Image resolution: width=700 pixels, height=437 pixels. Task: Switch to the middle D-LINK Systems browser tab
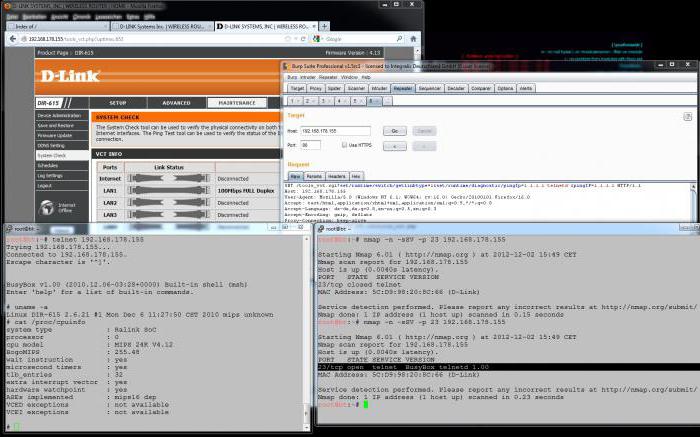coord(162,26)
